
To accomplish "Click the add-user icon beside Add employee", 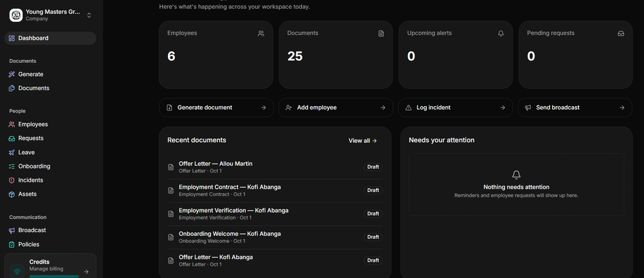I will (289, 108).
